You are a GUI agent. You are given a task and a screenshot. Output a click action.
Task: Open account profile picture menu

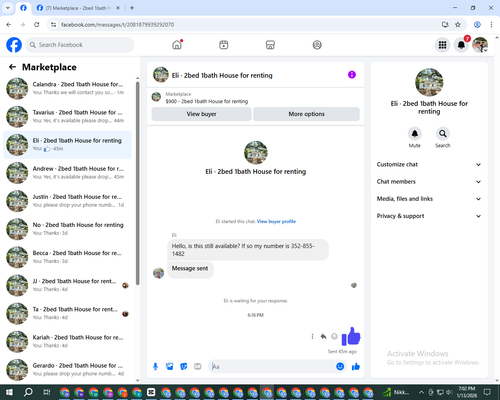tap(480, 45)
